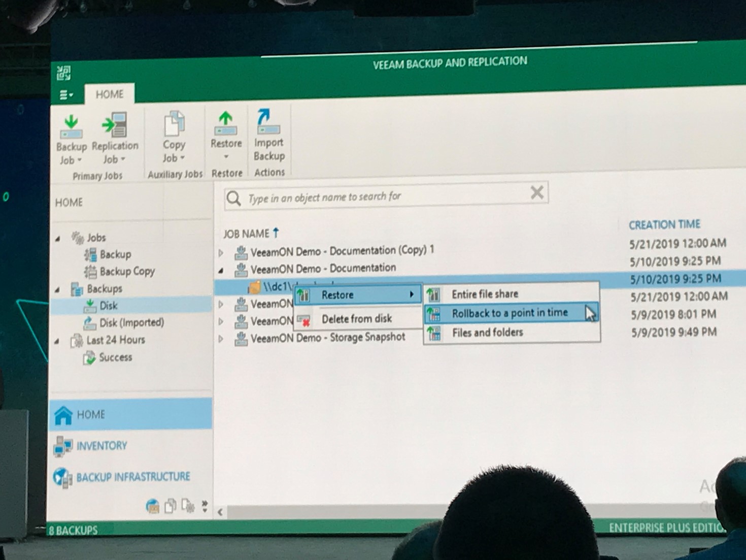Expand VeeamON Demo - Documentation (Copy) 1 row
This screenshot has height=560, width=746.
point(221,252)
